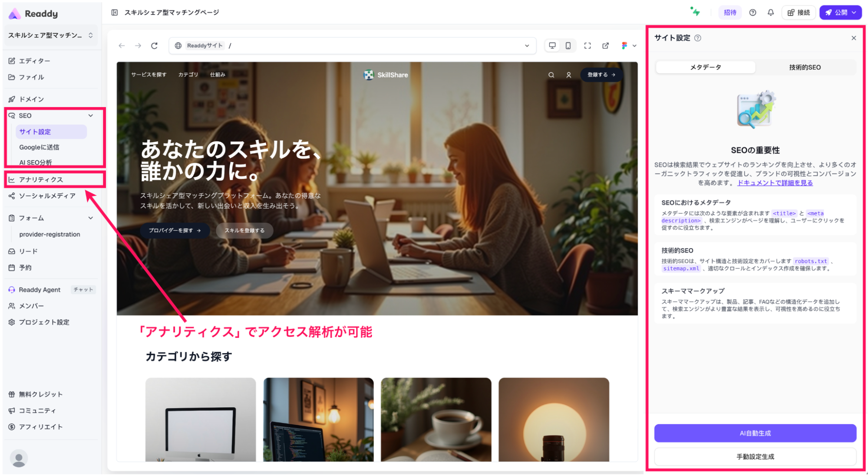Viewport: 868px width, 475px height.
Task: Click プロバイダーを探す button
Action: pos(175,230)
